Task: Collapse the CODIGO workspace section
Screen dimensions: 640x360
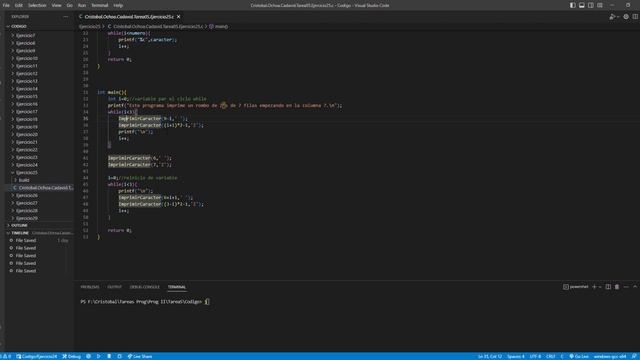Action: [x=39, y=26]
